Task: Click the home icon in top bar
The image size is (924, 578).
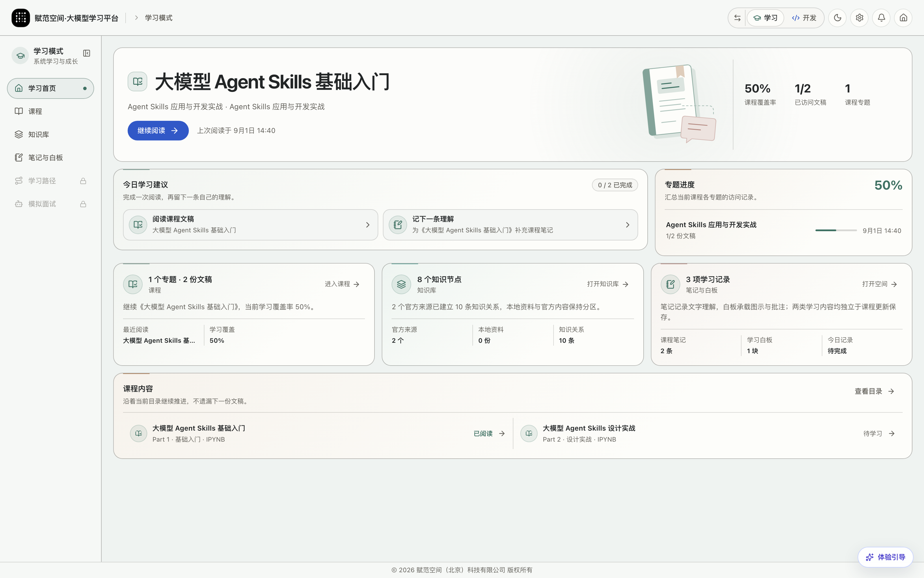Action: tap(903, 18)
